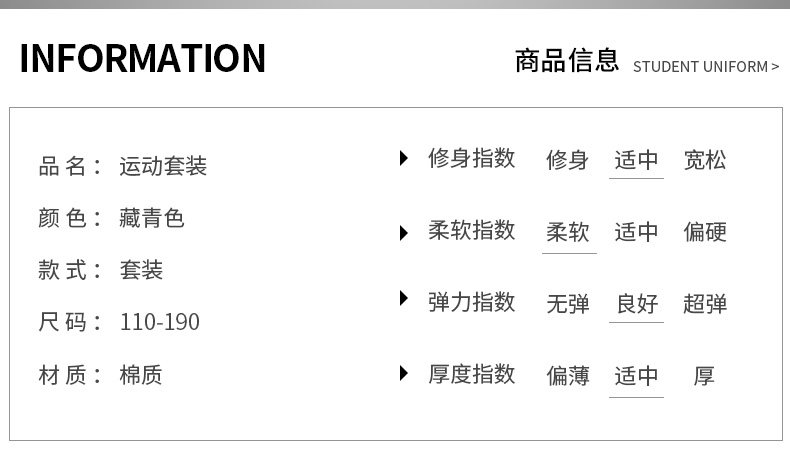Select 无弹 elasticity option

tap(568, 304)
